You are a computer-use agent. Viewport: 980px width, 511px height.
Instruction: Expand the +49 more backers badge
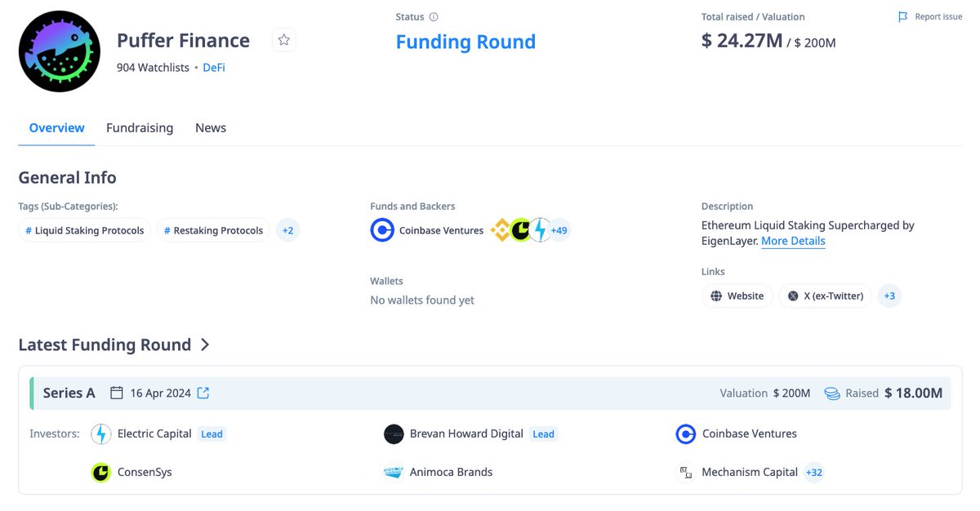(x=559, y=230)
